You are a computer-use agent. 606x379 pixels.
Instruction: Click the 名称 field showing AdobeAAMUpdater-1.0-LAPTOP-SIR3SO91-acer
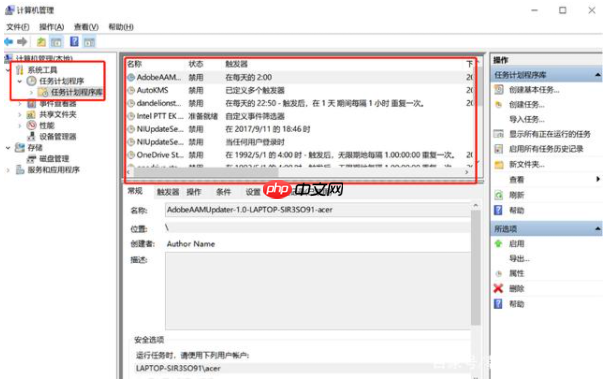(318, 210)
